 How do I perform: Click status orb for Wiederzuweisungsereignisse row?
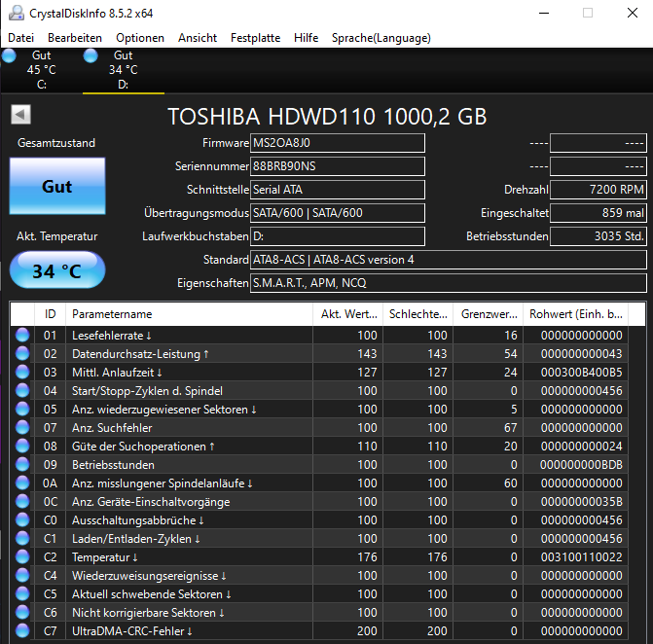(x=22, y=575)
